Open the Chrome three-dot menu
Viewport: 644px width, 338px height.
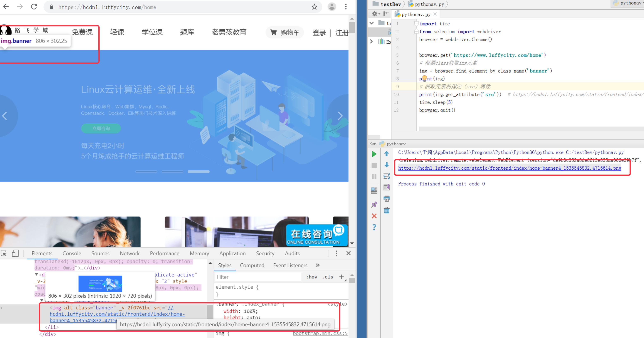tap(346, 7)
